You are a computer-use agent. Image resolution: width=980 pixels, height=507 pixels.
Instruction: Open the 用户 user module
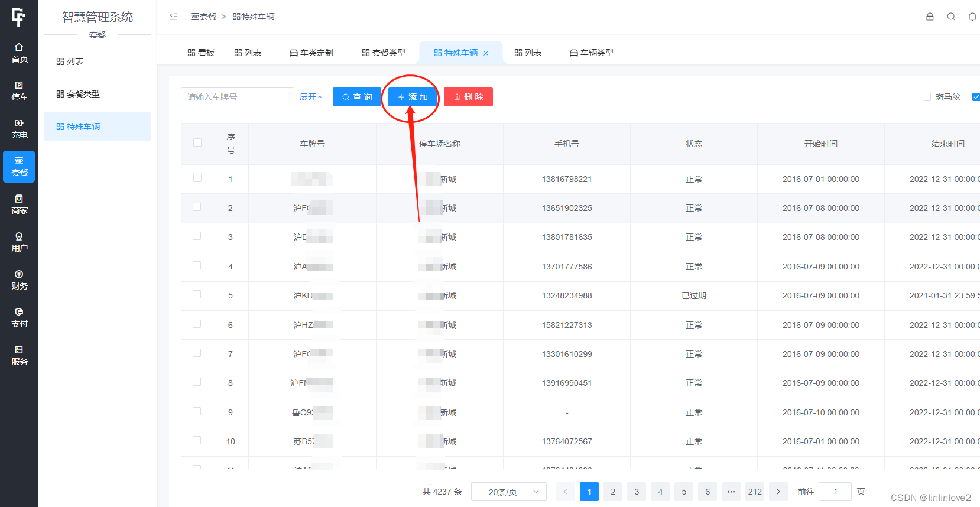(x=19, y=242)
